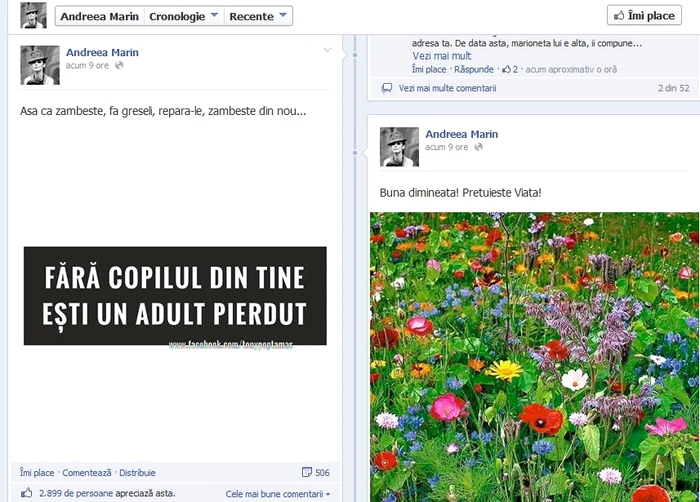Image resolution: width=700 pixels, height=502 pixels.
Task: Click the shares icon next to 506
Action: pos(307,472)
